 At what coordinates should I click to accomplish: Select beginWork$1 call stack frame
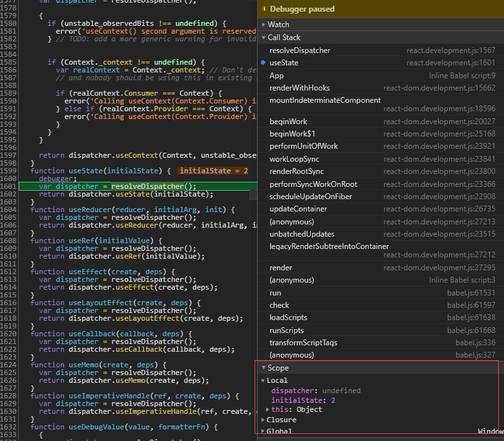click(381, 134)
